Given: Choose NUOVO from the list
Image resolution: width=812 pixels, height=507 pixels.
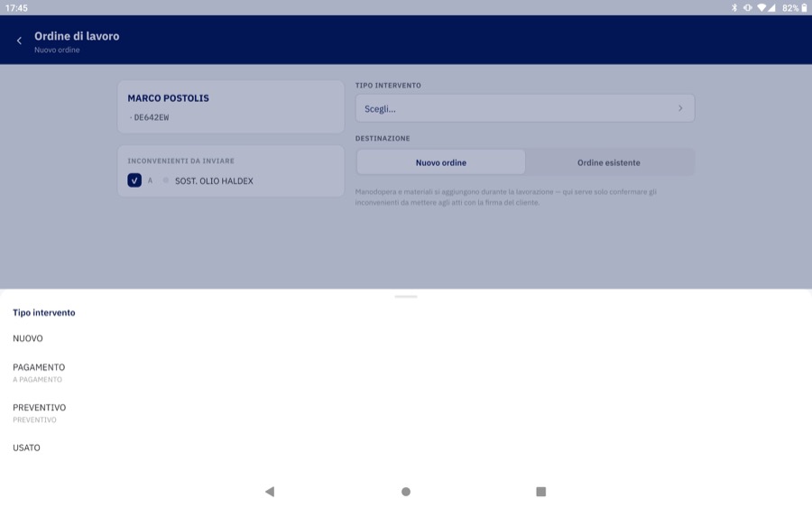Looking at the screenshot, I should (406, 338).
